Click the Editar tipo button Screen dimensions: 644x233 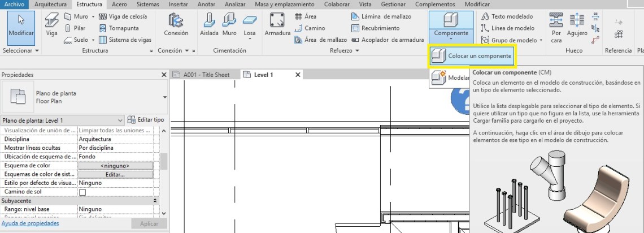coord(146,120)
